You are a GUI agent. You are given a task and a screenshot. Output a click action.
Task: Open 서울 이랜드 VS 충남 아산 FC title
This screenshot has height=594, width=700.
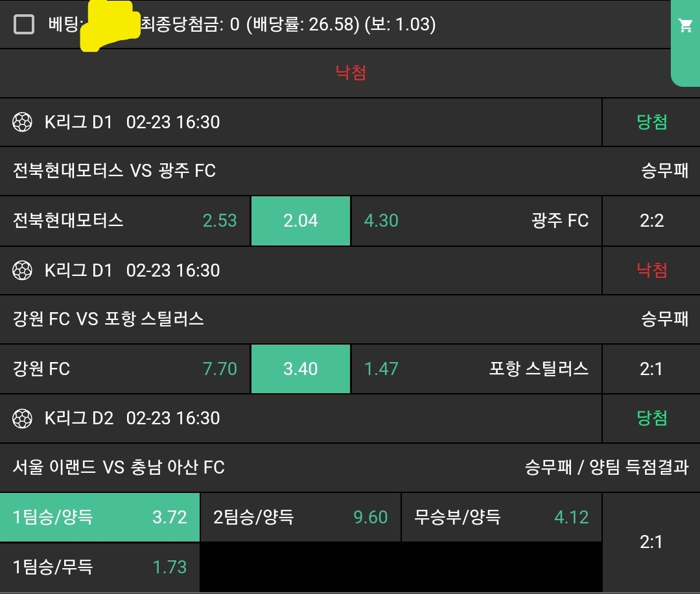tap(119, 467)
